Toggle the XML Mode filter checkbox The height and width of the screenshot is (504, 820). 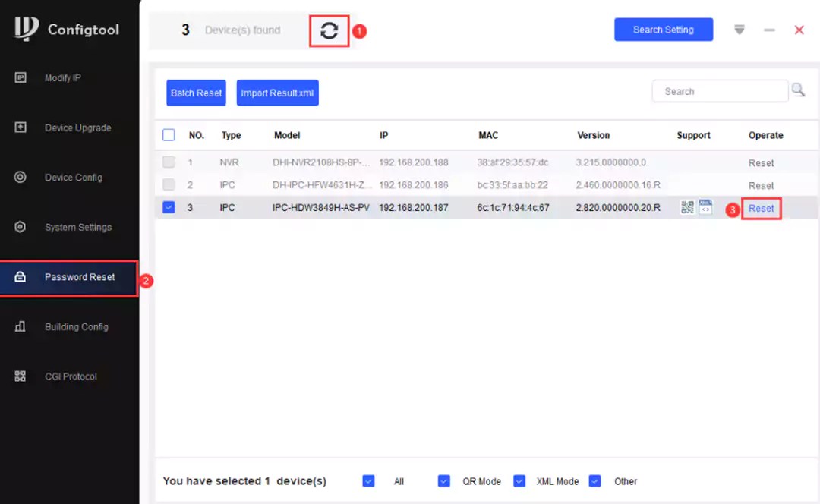[x=519, y=481]
